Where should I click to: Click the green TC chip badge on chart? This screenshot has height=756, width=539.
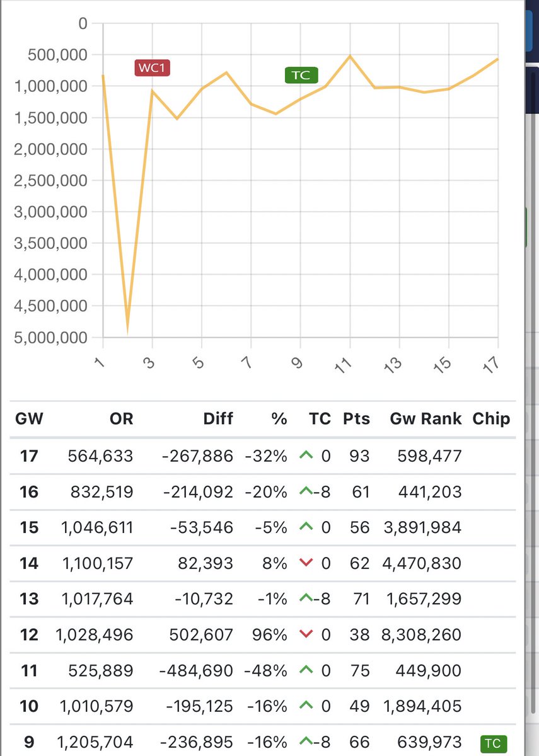click(x=301, y=75)
